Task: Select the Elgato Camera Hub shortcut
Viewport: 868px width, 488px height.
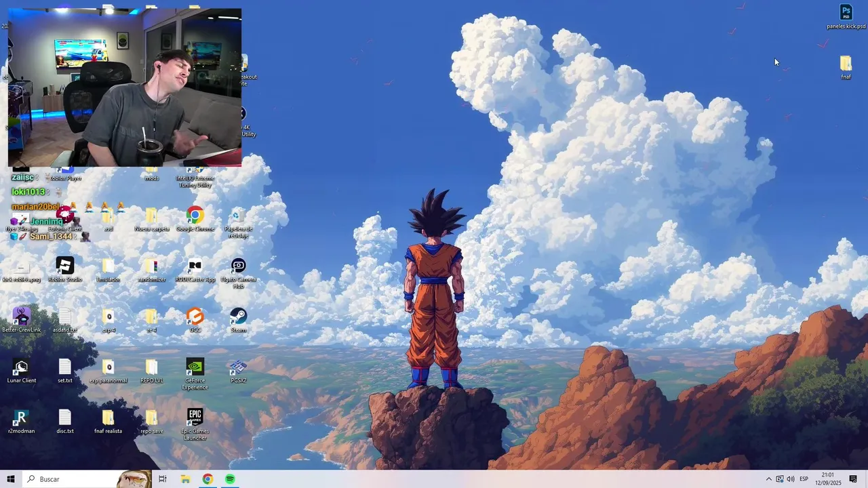Action: pos(238,272)
